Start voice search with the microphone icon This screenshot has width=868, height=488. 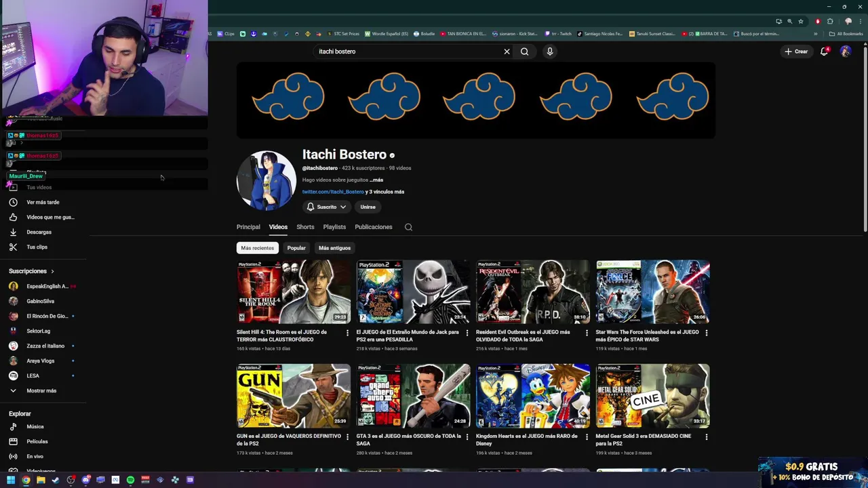coord(550,52)
